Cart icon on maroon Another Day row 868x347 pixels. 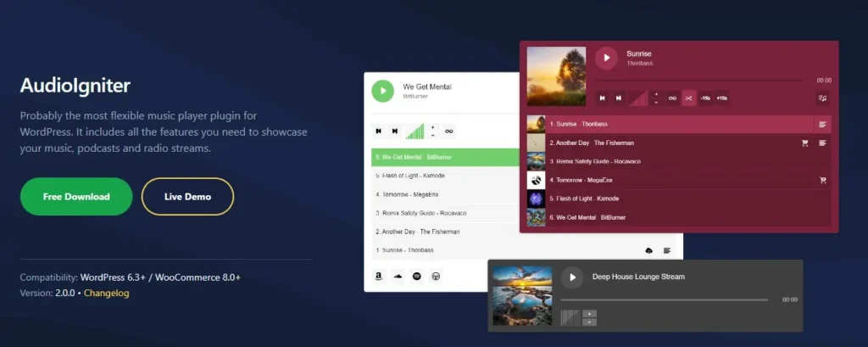pyautogui.click(x=805, y=143)
